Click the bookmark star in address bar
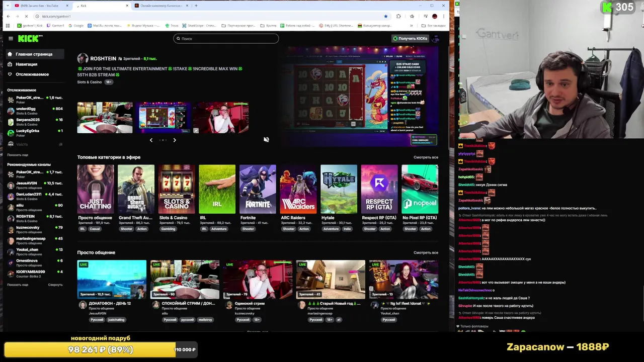Viewport: 644px width, 362px height. click(386, 16)
